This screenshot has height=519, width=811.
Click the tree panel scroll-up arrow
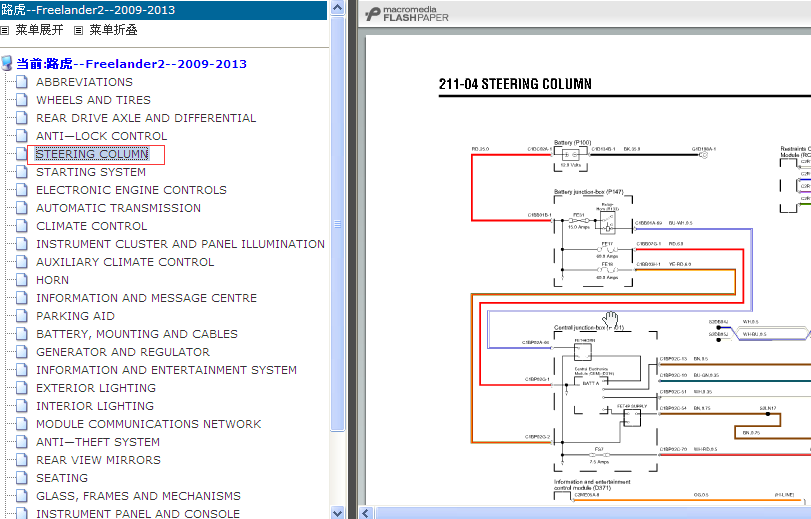coord(337,7)
